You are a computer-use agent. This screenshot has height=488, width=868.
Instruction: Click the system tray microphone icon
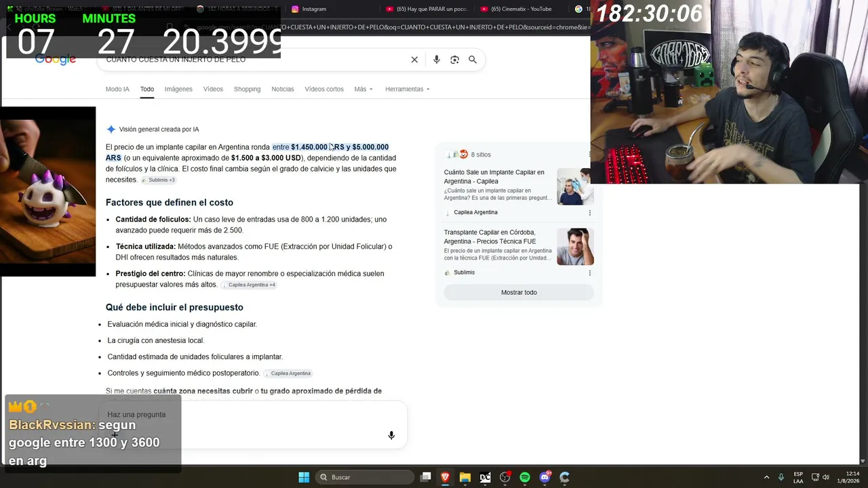tap(781, 477)
